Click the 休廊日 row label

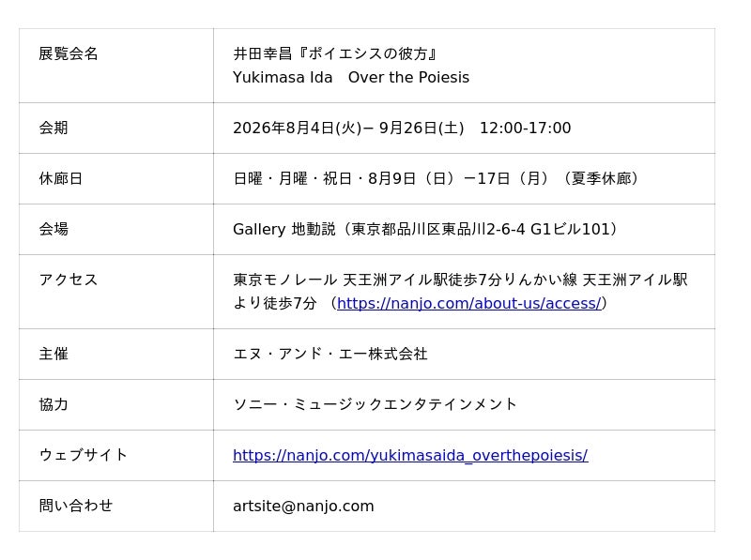tap(61, 178)
